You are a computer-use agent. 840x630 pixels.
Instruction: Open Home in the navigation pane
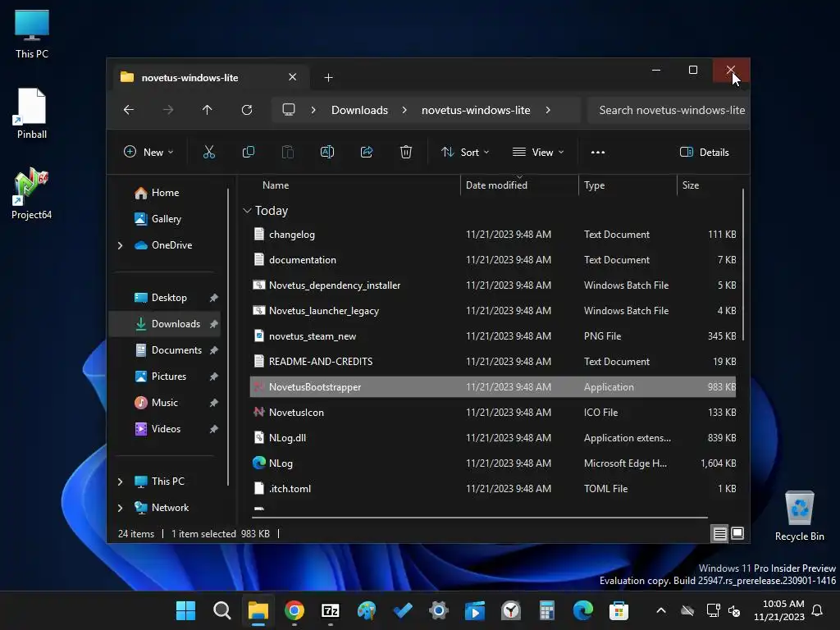pos(157,193)
